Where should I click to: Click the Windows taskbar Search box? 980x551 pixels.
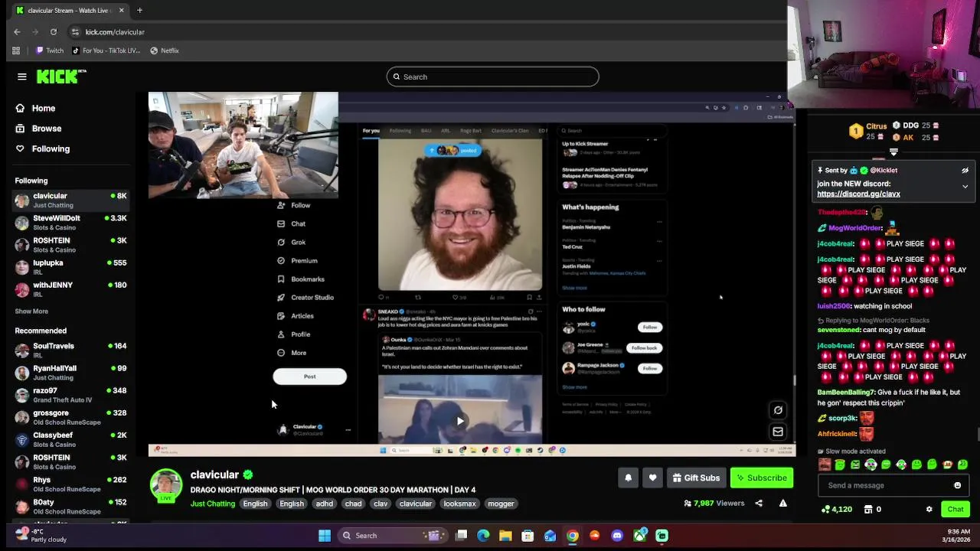click(x=394, y=536)
